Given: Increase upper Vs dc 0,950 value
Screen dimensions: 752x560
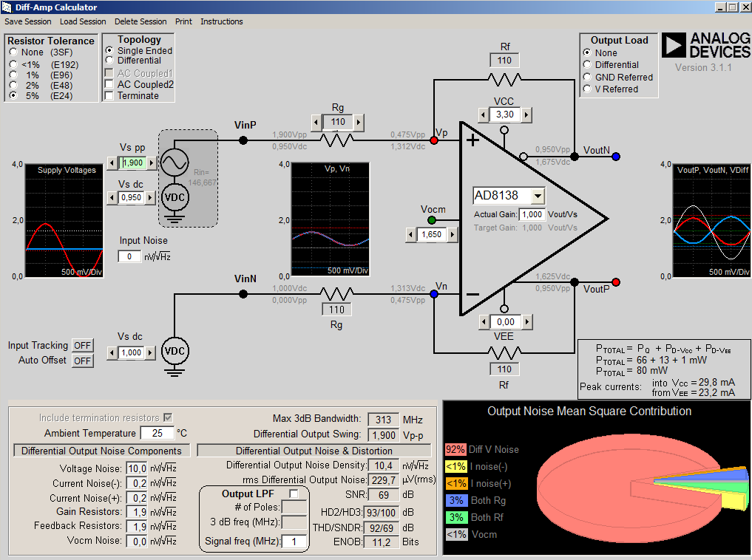Looking at the screenshot, I should click(151, 197).
